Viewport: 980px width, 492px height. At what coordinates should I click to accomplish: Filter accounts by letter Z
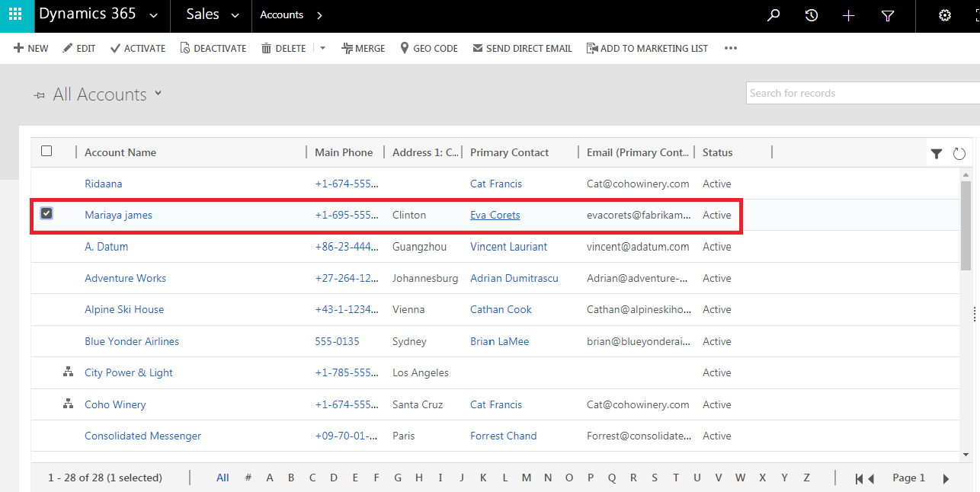[x=806, y=478]
